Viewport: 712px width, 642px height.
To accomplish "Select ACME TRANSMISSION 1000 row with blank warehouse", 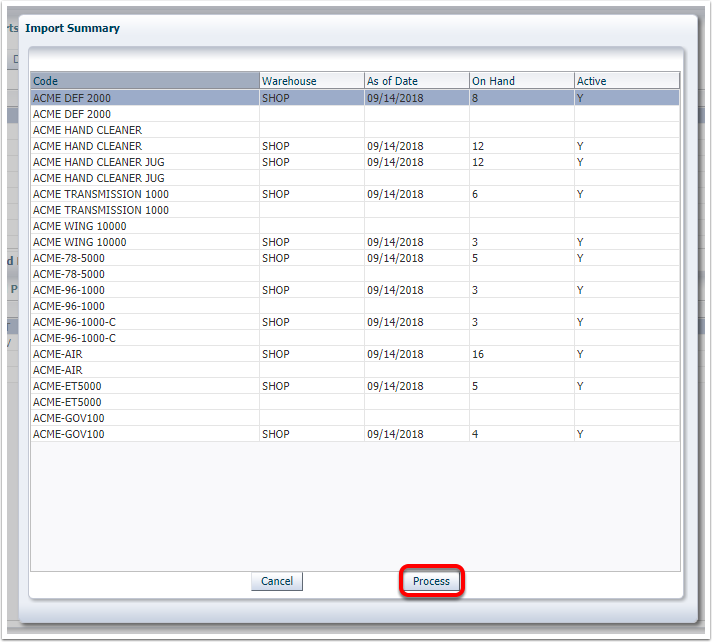I will (355, 210).
